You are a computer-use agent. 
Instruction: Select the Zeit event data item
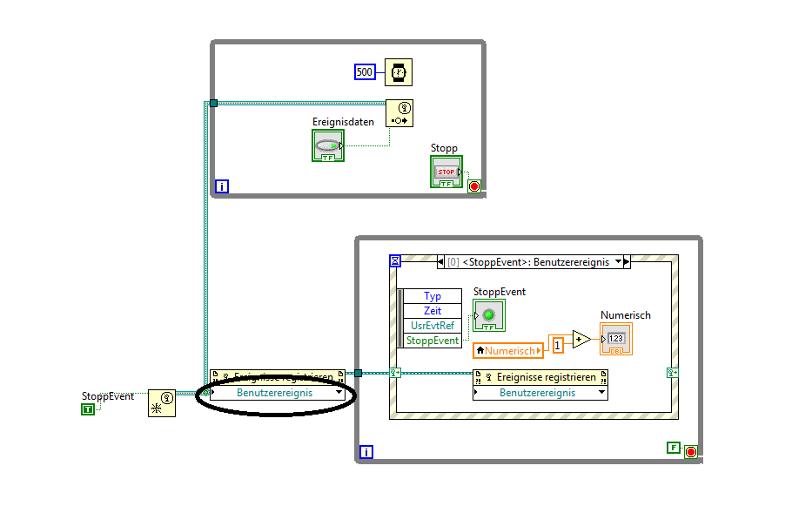433,310
